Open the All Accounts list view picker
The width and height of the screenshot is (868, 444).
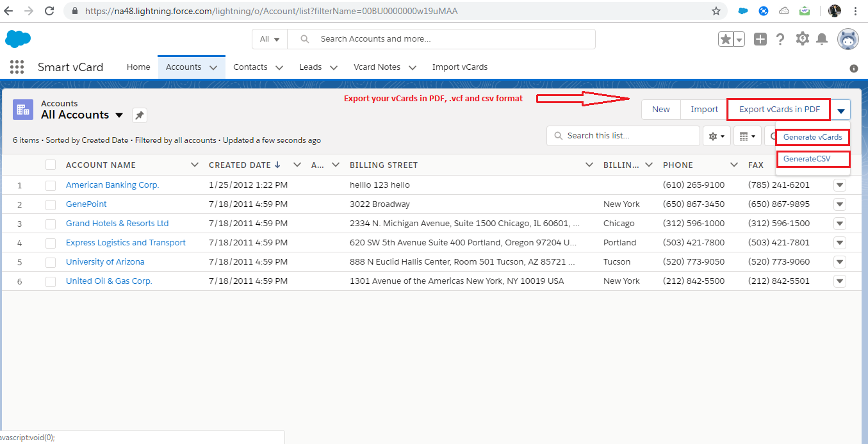pyautogui.click(x=119, y=115)
